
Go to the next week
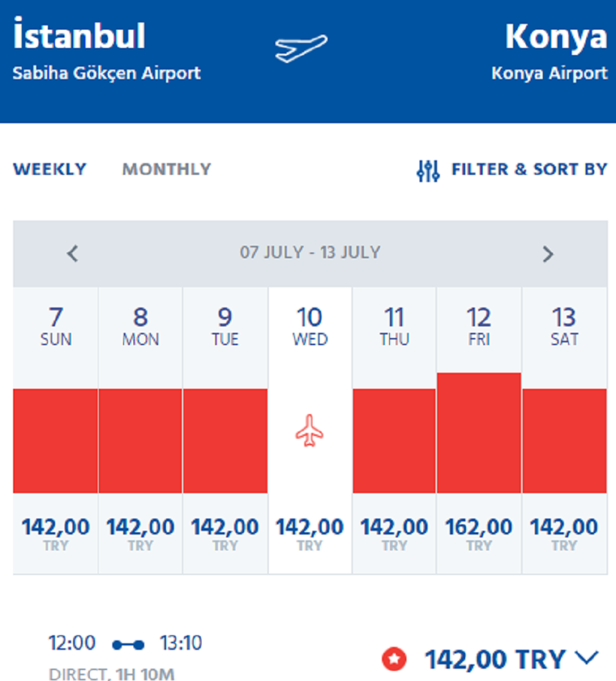click(548, 253)
